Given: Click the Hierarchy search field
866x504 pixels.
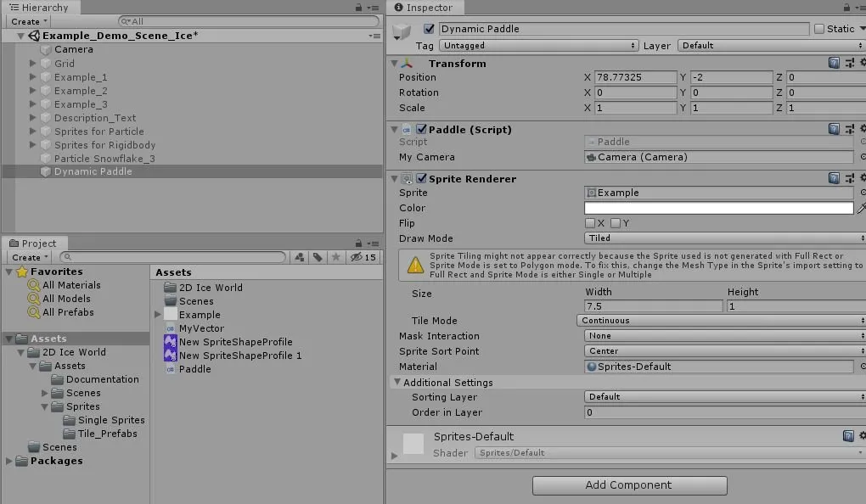Looking at the screenshot, I should click(x=249, y=21).
